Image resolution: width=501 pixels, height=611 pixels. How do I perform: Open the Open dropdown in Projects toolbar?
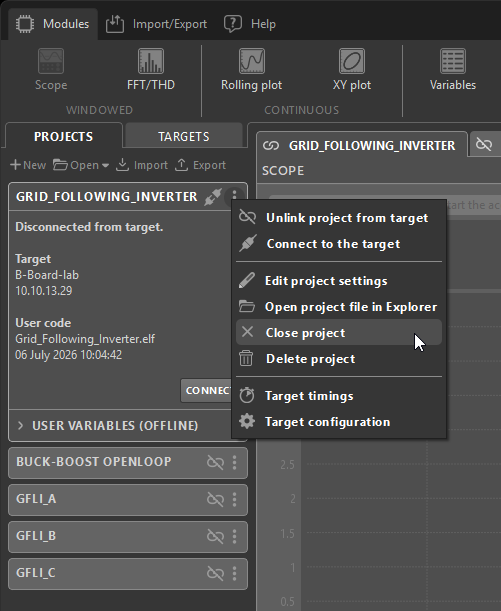[81, 165]
